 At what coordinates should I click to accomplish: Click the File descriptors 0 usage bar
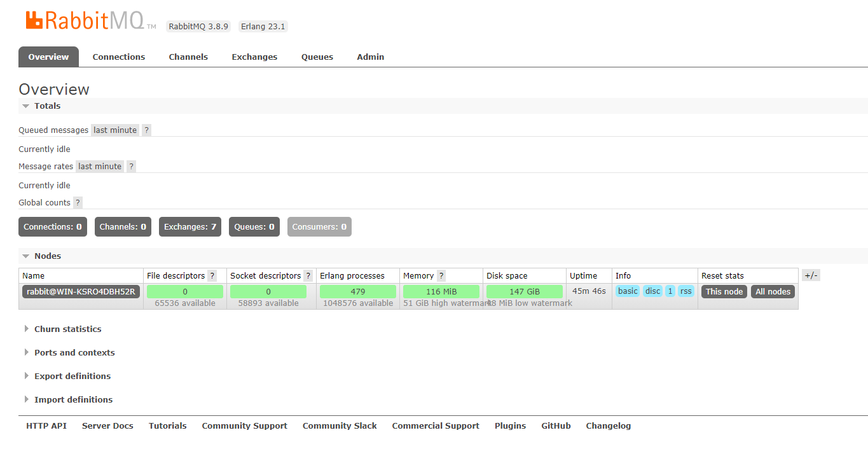185,291
